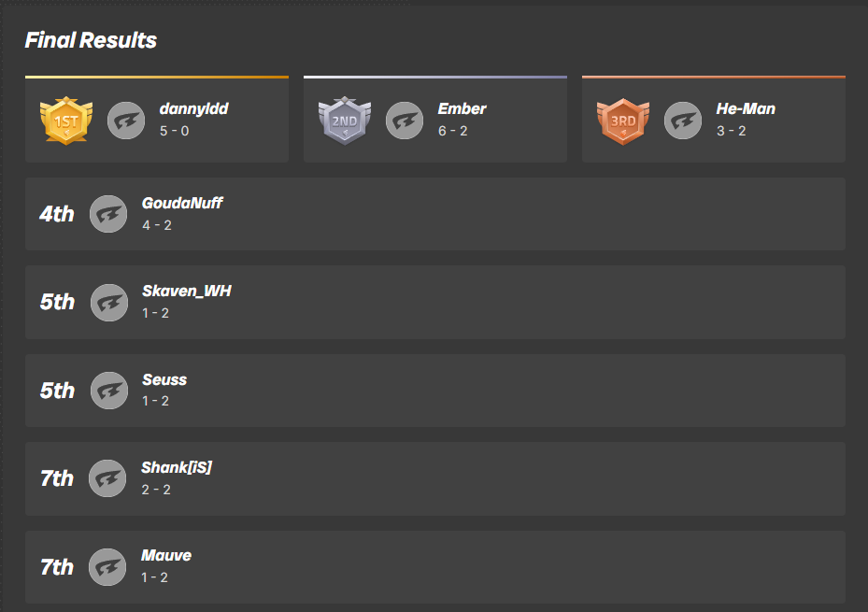Open the Ember player name link
This screenshot has height=612, width=868.
(462, 109)
